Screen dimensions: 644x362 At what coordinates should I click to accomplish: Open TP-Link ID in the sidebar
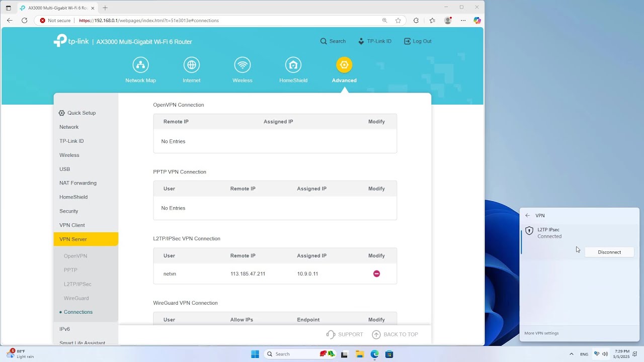(71, 141)
